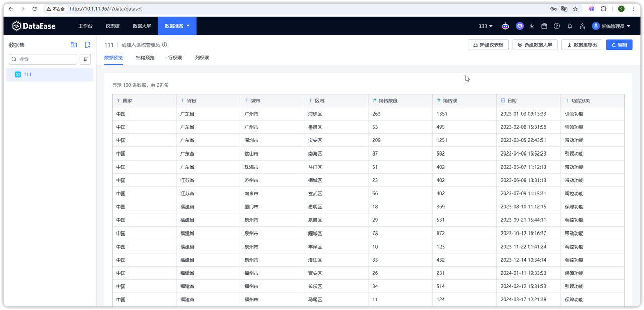Click inside the dataset search box
This screenshot has height=310, width=644.
pyautogui.click(x=43, y=59)
